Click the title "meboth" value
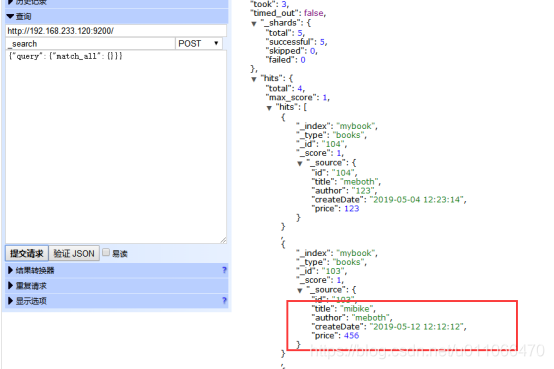Viewport: 554px width, 369px height. [360, 182]
